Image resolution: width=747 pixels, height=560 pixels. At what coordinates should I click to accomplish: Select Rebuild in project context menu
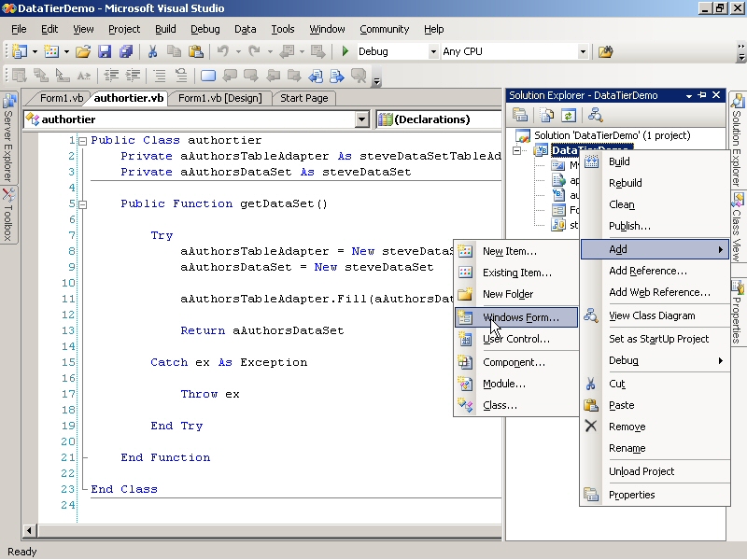pos(655,183)
